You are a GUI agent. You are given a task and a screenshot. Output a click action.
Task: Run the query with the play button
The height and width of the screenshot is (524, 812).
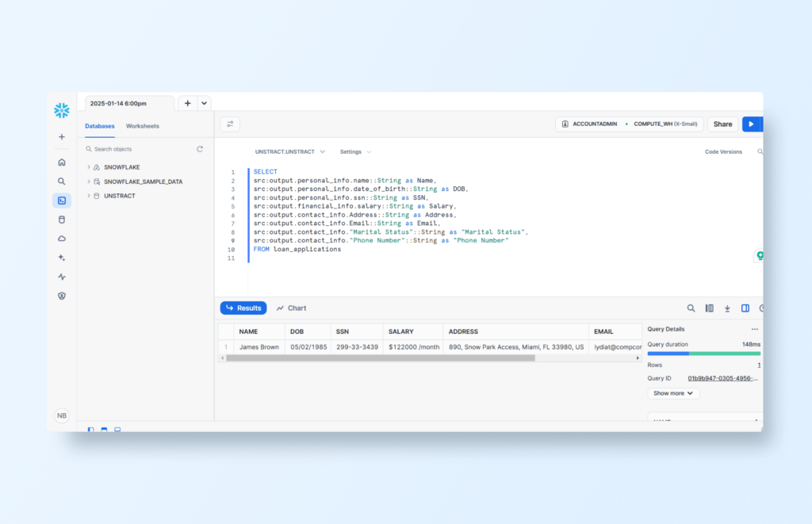[x=751, y=124]
